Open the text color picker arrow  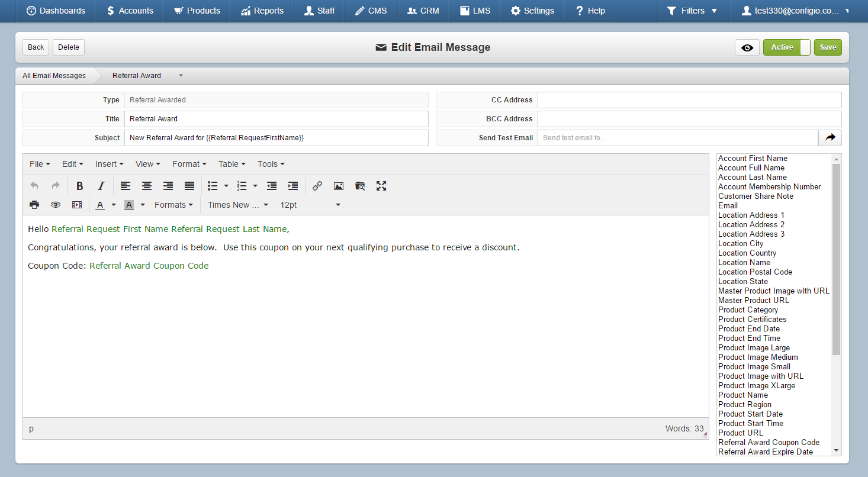click(114, 205)
